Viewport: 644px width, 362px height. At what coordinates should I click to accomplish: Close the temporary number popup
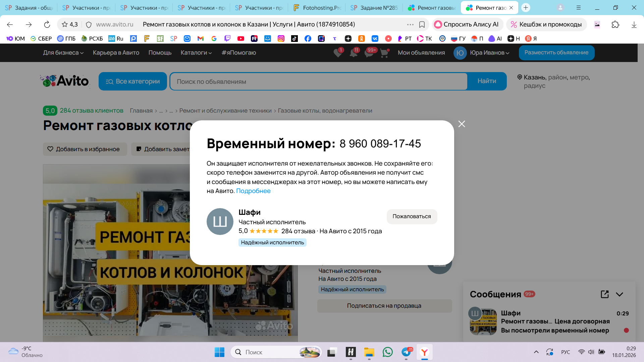click(x=462, y=124)
